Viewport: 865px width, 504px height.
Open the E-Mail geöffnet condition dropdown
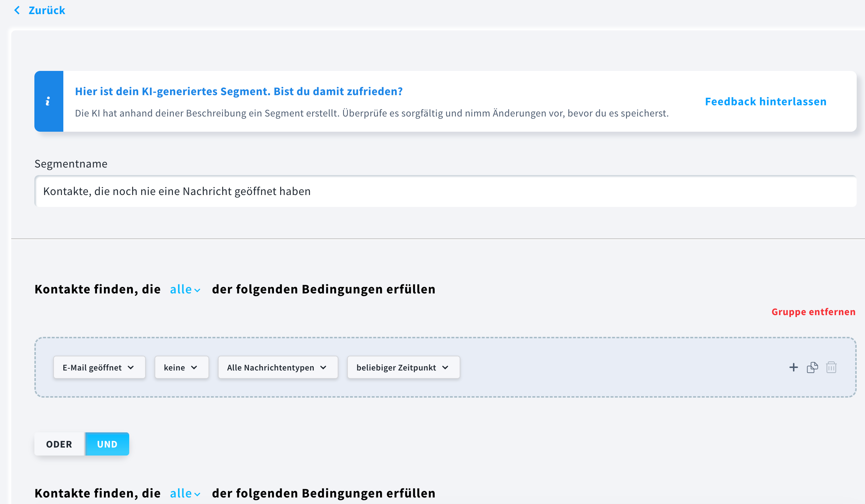(x=99, y=367)
